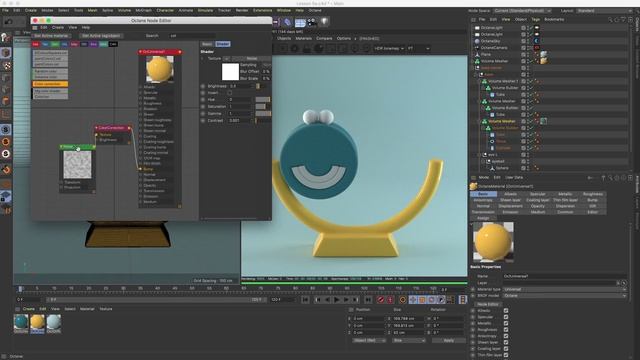Click the search icon in Object Manager header
The width and height of the screenshot is (640, 360).
pyautogui.click(x=610, y=19)
